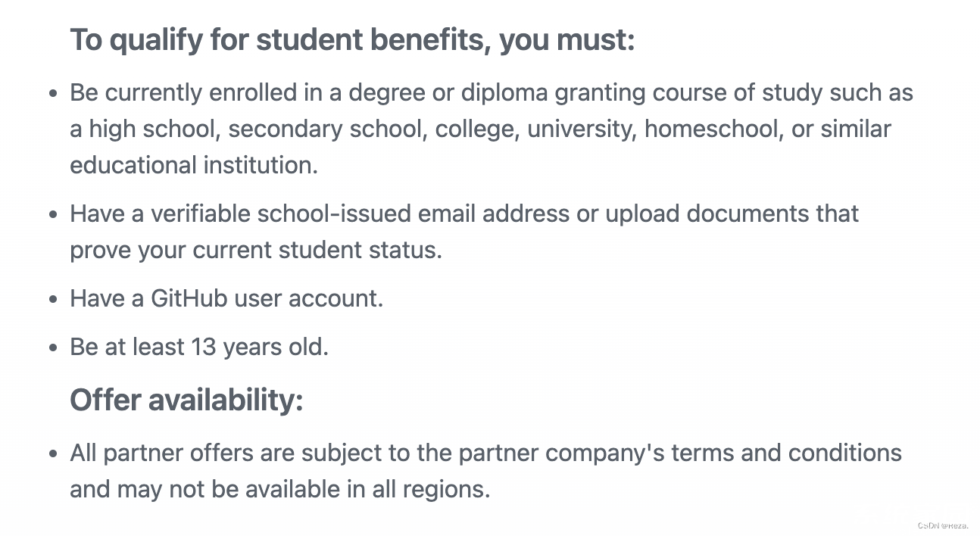The height and width of the screenshot is (536, 980).
Task: Click the line "prove your current student status."
Action: tap(256, 250)
